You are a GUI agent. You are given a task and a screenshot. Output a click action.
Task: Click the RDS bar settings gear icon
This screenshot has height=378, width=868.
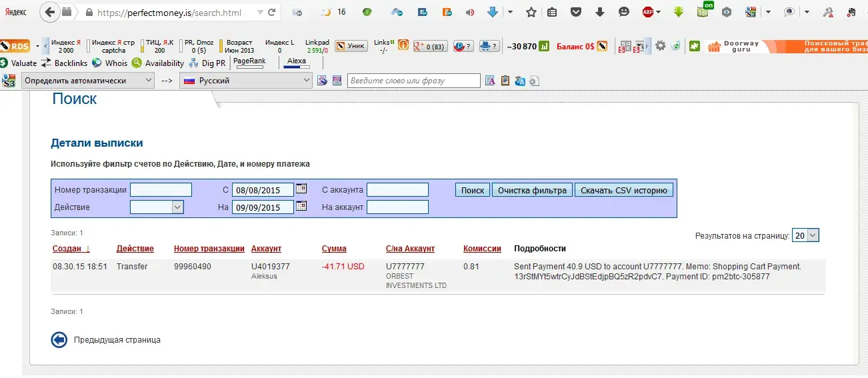point(660,46)
